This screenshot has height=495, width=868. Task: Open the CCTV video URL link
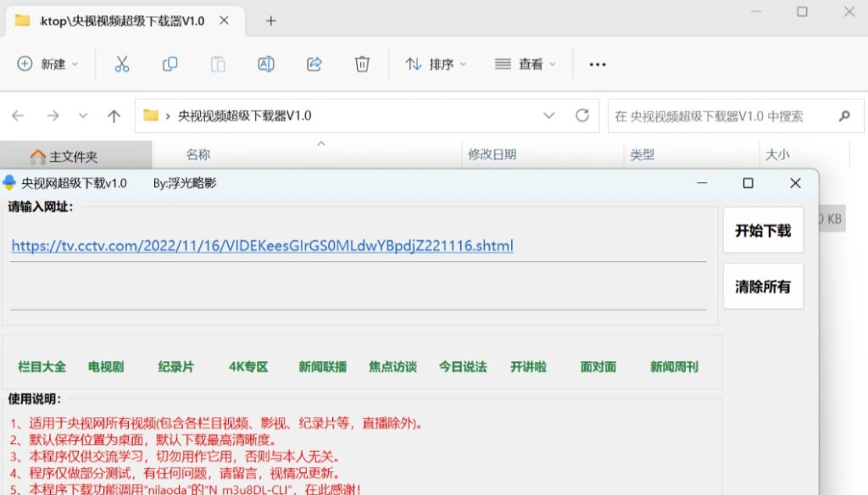click(x=261, y=246)
